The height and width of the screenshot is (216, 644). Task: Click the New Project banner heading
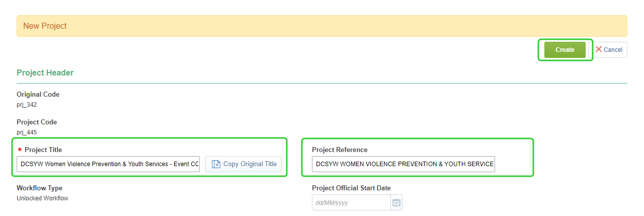(45, 26)
